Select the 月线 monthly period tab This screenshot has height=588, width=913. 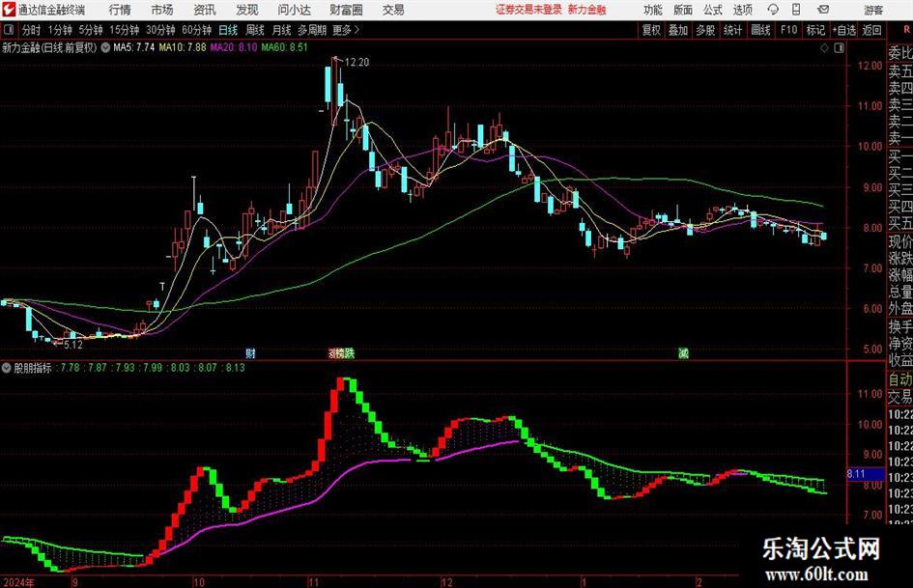281,30
